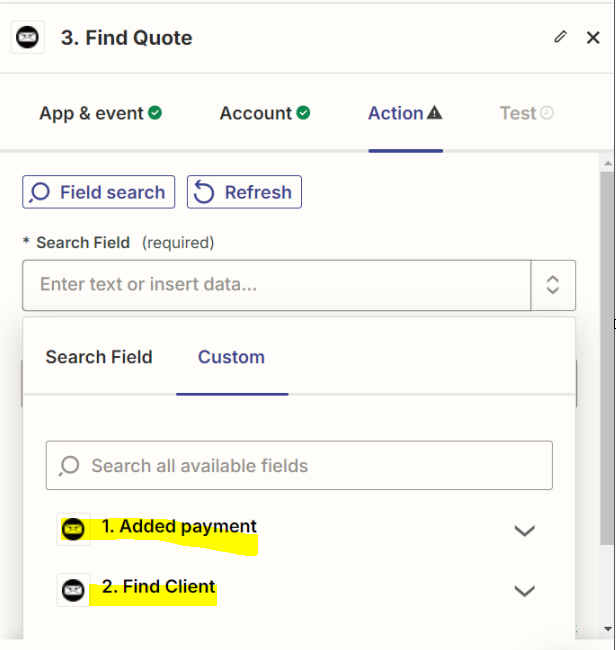Go to the Test tab
The image size is (616, 650).
(x=526, y=113)
